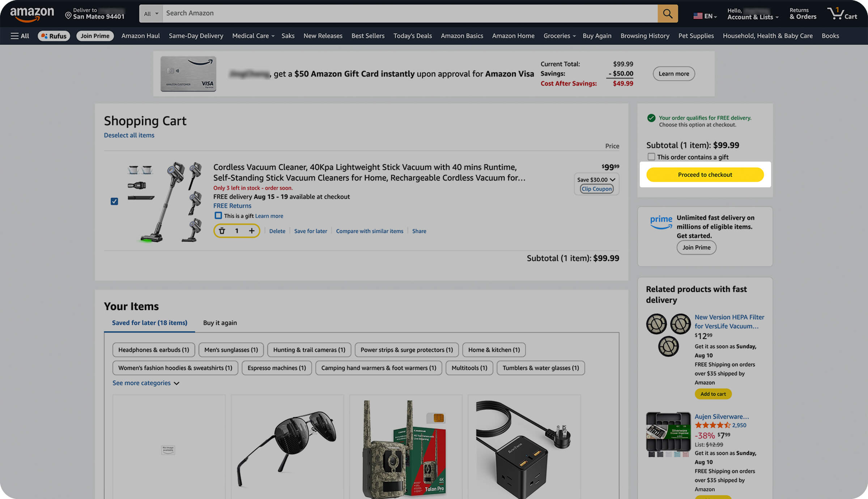This screenshot has height=499, width=868.
Task: Filter by Tumblers & water glasses (1)
Action: click(540, 368)
